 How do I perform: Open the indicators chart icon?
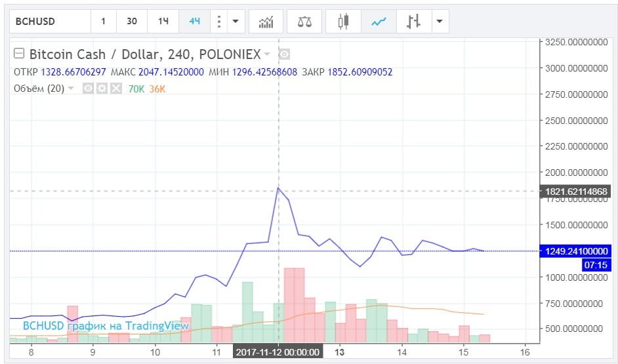(266, 21)
